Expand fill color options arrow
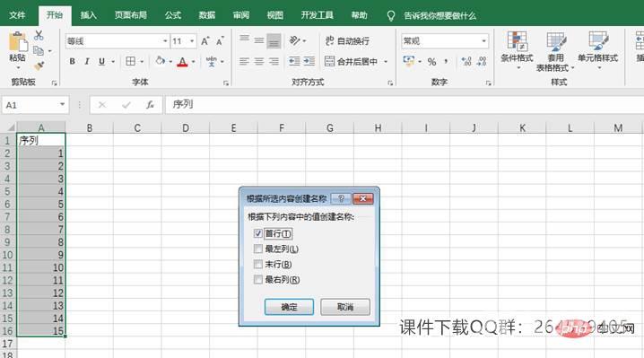Screen dimensions: 644x358 point(170,62)
